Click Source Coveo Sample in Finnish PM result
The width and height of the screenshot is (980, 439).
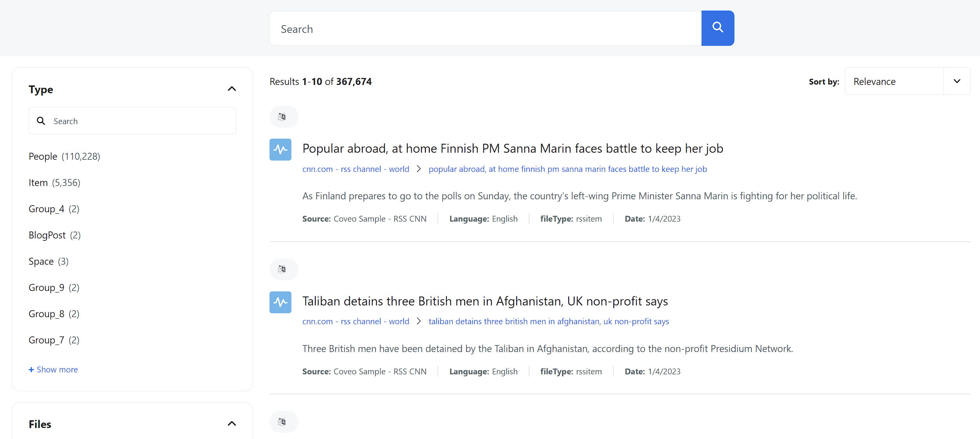(x=364, y=219)
